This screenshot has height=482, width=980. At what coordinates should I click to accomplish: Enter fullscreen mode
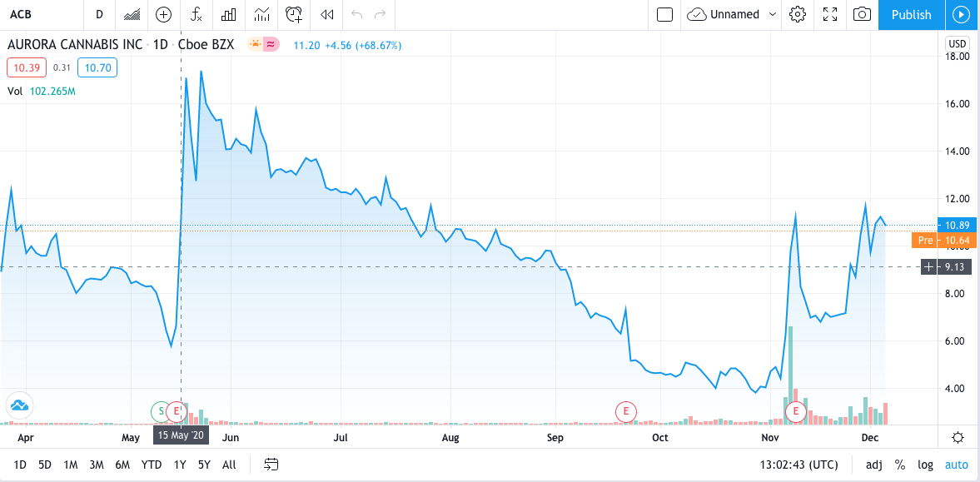point(830,14)
